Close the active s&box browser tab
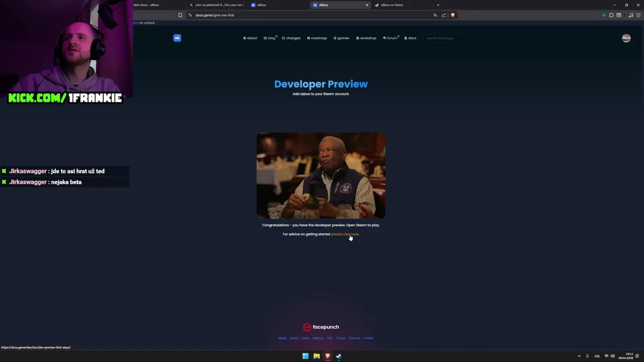This screenshot has width=644, height=362. pos(367,5)
